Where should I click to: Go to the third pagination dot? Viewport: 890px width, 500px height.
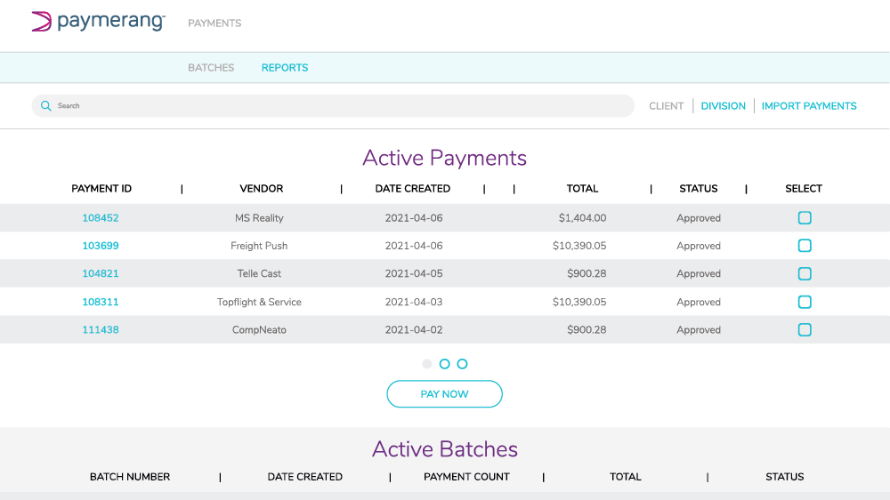(462, 364)
